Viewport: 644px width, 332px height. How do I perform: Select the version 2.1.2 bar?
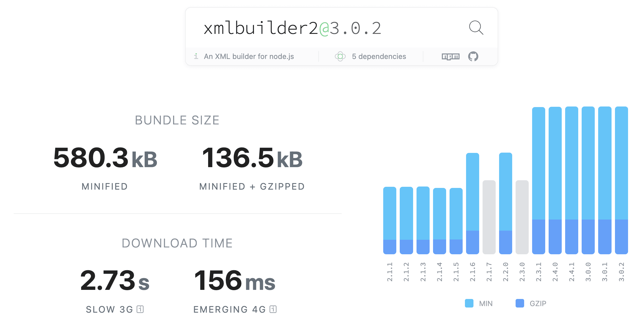(406, 220)
